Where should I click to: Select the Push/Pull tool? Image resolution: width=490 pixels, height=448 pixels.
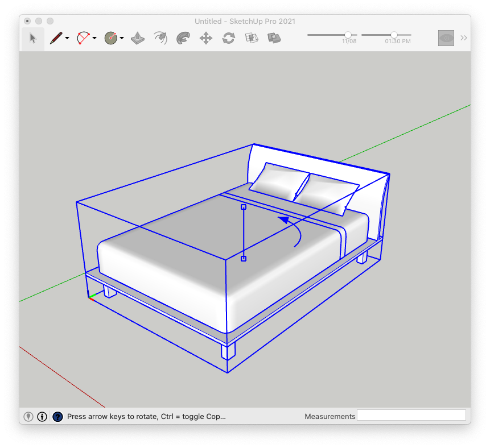click(138, 39)
